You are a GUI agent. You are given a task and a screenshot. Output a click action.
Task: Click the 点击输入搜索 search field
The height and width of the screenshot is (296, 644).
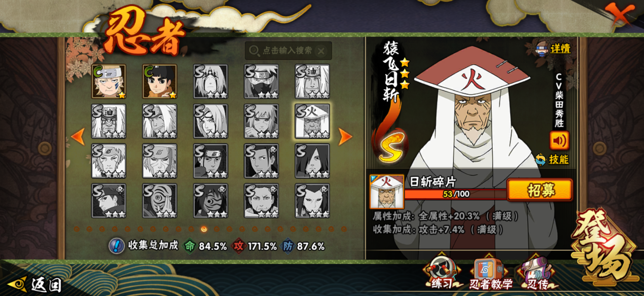pos(288,51)
